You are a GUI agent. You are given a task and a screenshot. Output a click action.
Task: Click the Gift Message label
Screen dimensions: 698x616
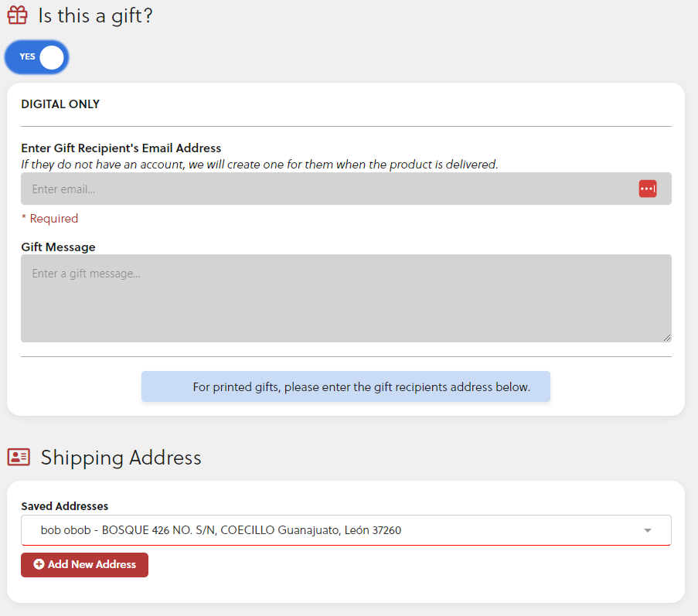[x=58, y=247]
